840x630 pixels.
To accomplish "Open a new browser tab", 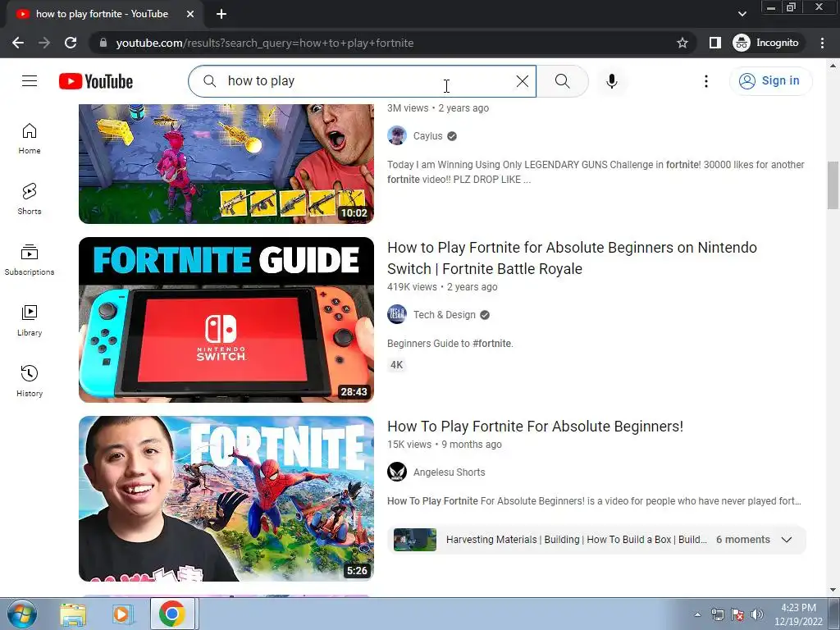I will (221, 14).
